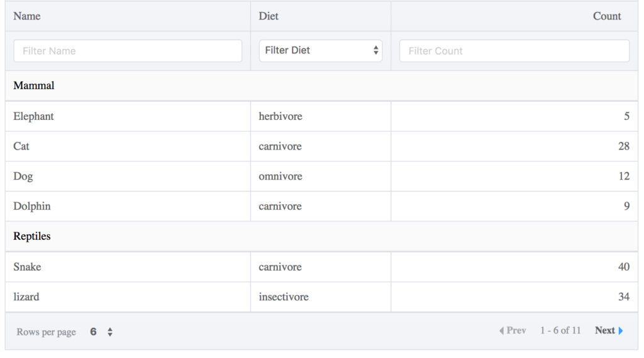Open the Rows per page selector
The height and width of the screenshot is (358, 644).
point(102,332)
